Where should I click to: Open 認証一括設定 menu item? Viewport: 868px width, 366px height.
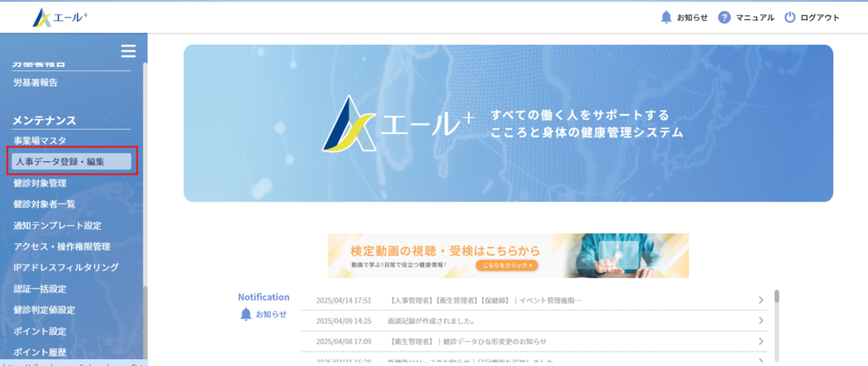(40, 289)
